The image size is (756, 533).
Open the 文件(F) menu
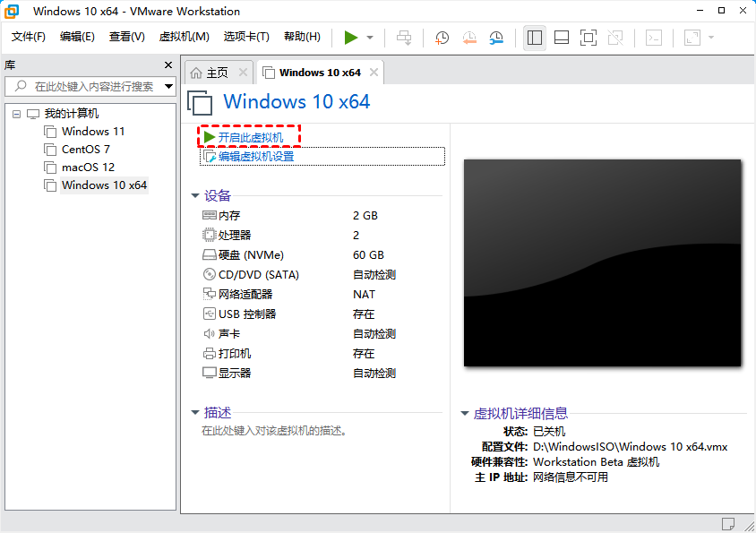click(x=29, y=37)
